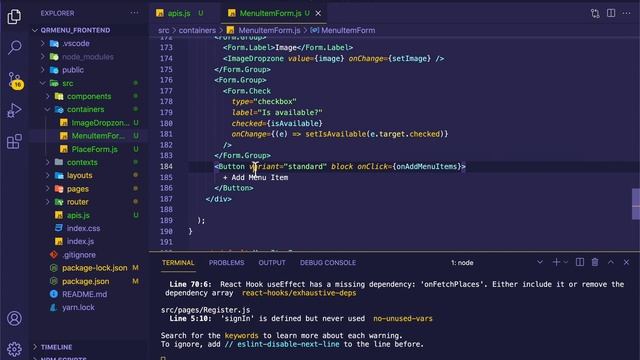
Task: Open ImageDropzone file in explorer
Action: click(100, 123)
